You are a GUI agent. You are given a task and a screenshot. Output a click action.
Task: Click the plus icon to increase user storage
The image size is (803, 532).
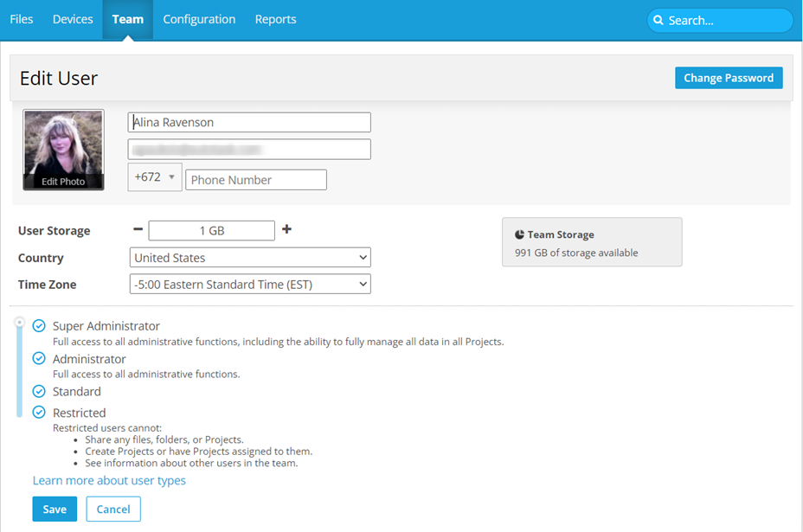[287, 230]
